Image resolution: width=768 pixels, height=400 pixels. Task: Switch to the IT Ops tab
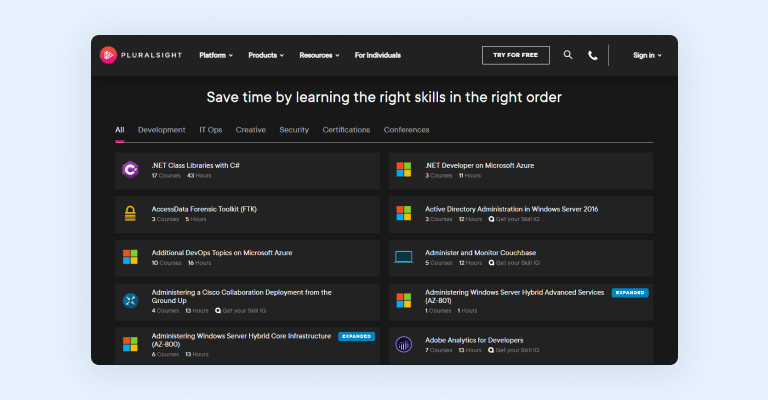tap(211, 130)
